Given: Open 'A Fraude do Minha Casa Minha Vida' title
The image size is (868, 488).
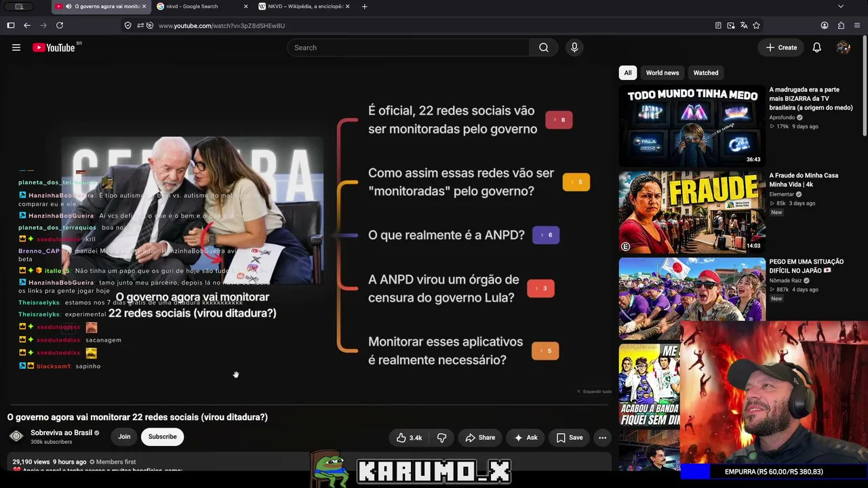Looking at the screenshot, I should 804,180.
